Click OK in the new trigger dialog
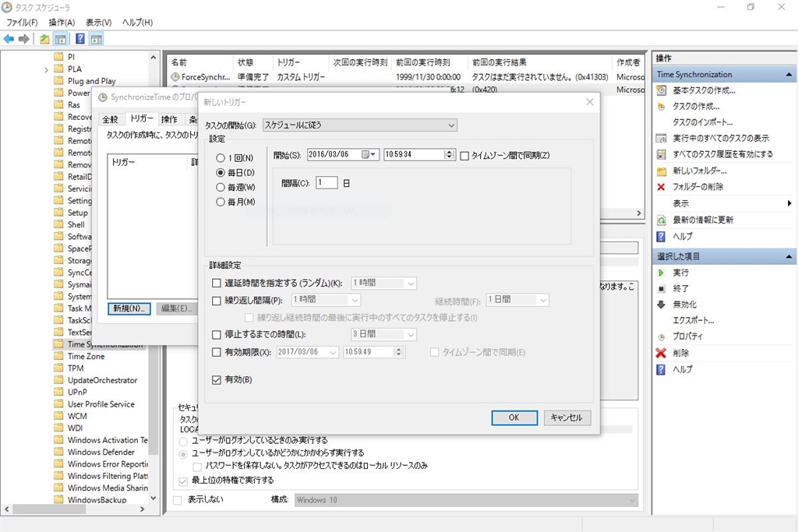 (x=514, y=417)
